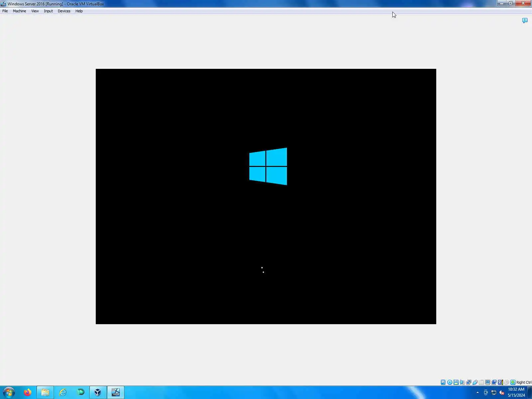Open the View menu
The width and height of the screenshot is (532, 399).
tap(35, 11)
